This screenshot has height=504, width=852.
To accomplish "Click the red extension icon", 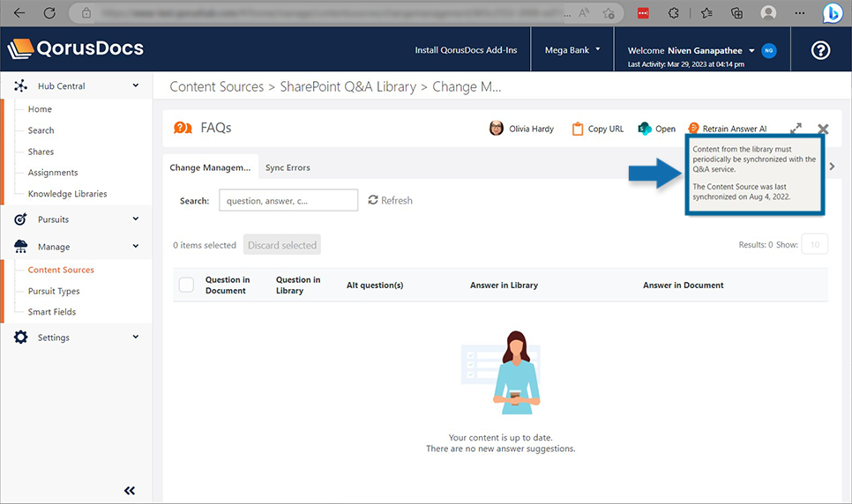I will [643, 13].
